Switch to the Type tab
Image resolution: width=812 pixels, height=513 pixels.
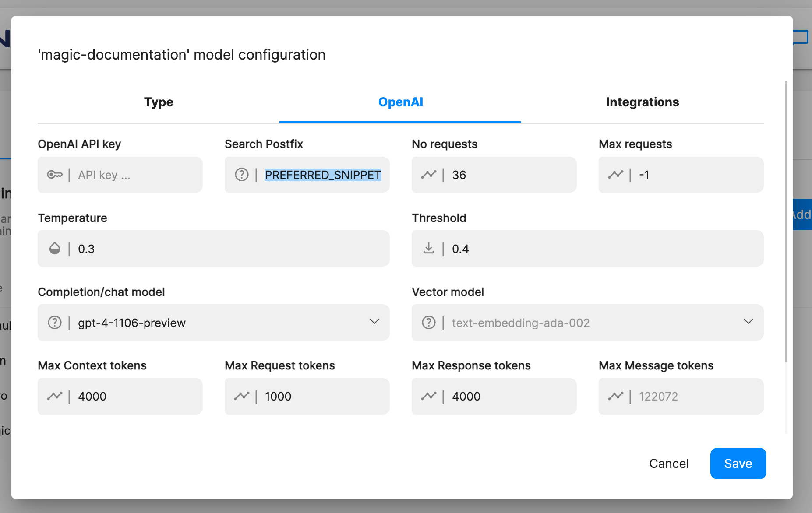click(159, 102)
